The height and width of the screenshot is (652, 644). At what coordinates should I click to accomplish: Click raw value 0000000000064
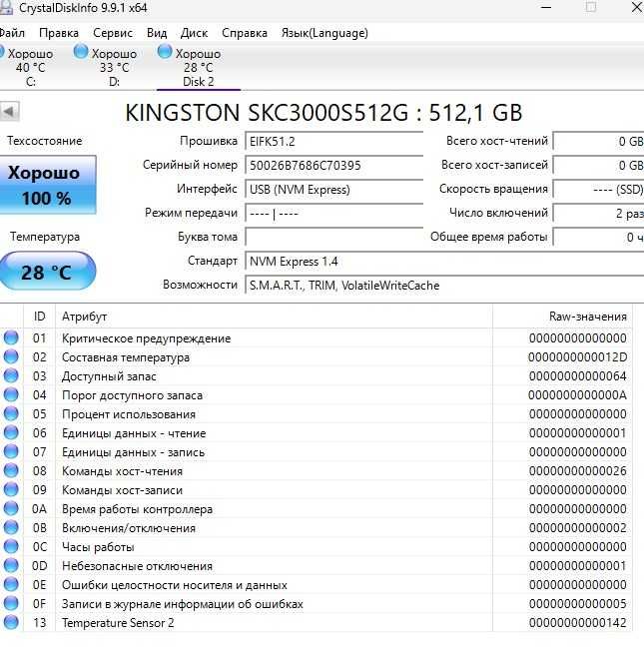pos(577,376)
